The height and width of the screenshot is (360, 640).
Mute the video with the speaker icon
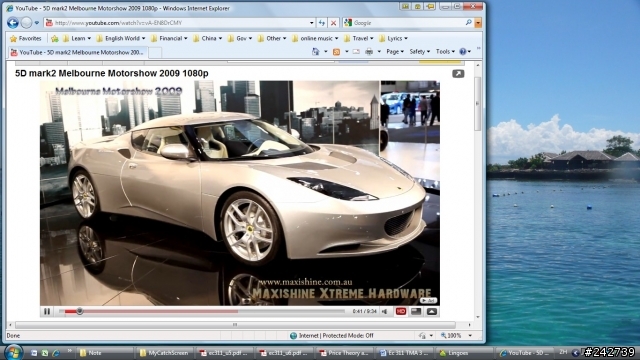coord(385,311)
